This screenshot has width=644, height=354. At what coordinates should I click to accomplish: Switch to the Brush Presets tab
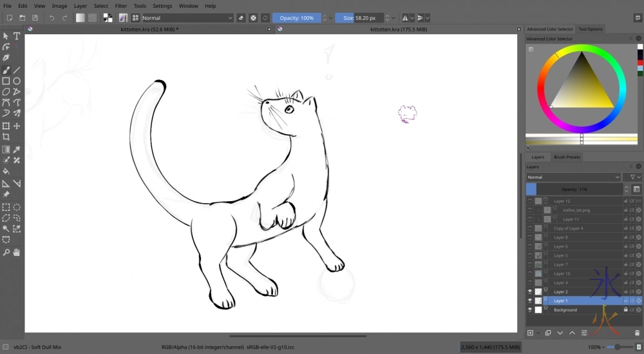click(567, 157)
